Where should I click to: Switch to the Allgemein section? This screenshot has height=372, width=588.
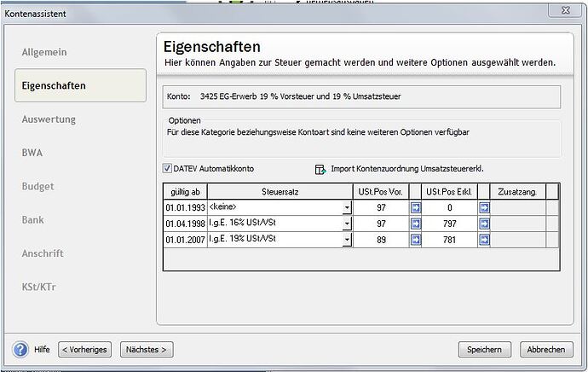44,52
